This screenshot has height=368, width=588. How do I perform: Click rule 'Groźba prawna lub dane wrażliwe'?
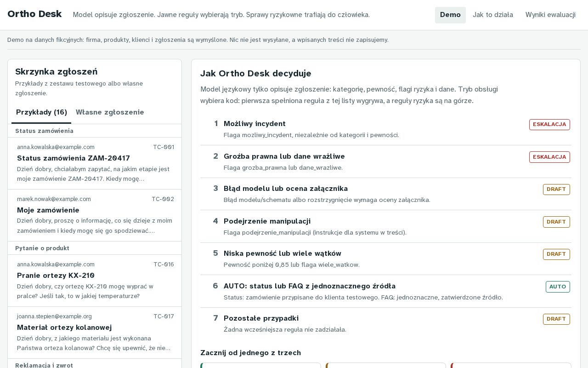[x=386, y=161]
